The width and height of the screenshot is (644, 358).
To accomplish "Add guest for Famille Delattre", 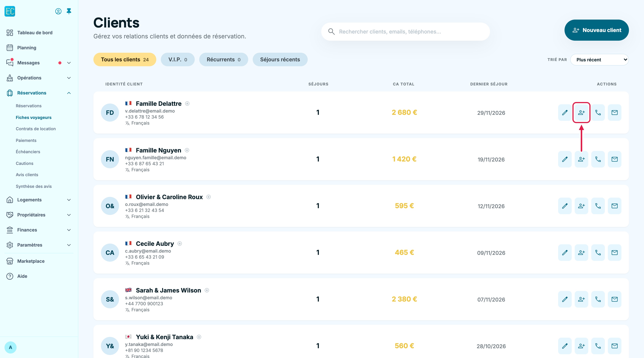I will tap(581, 112).
